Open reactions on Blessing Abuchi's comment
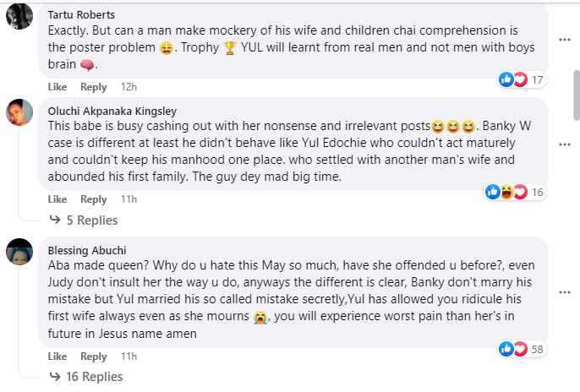This screenshot has width=580, height=392. (522, 348)
